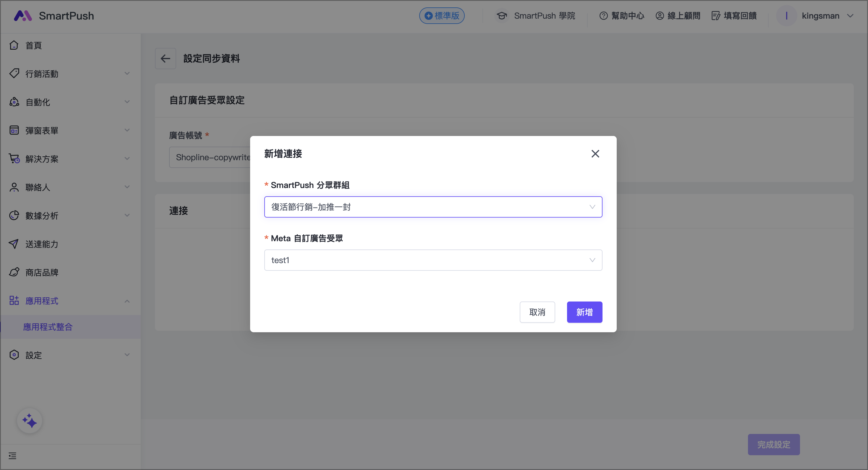Click the 聯絡人 person icon
868x470 pixels.
[x=14, y=187]
